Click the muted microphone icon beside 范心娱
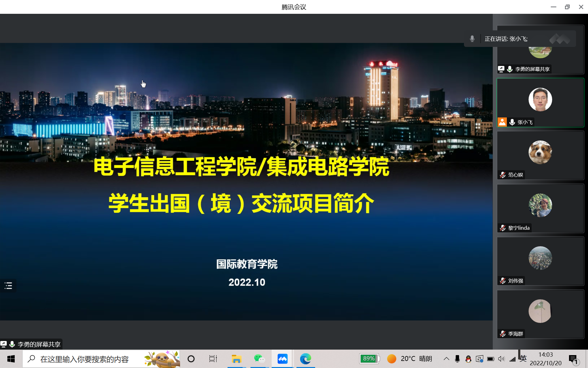Image resolution: width=588 pixels, height=368 pixels. click(503, 175)
